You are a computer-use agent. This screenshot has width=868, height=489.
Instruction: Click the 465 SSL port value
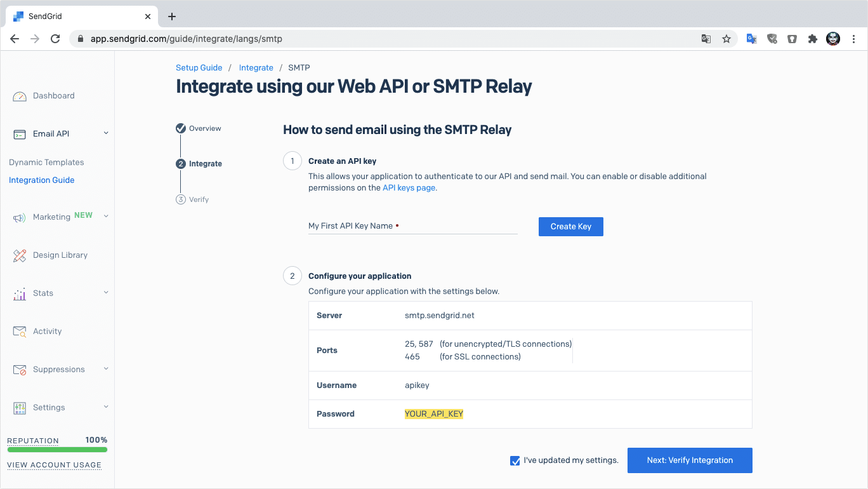412,357
